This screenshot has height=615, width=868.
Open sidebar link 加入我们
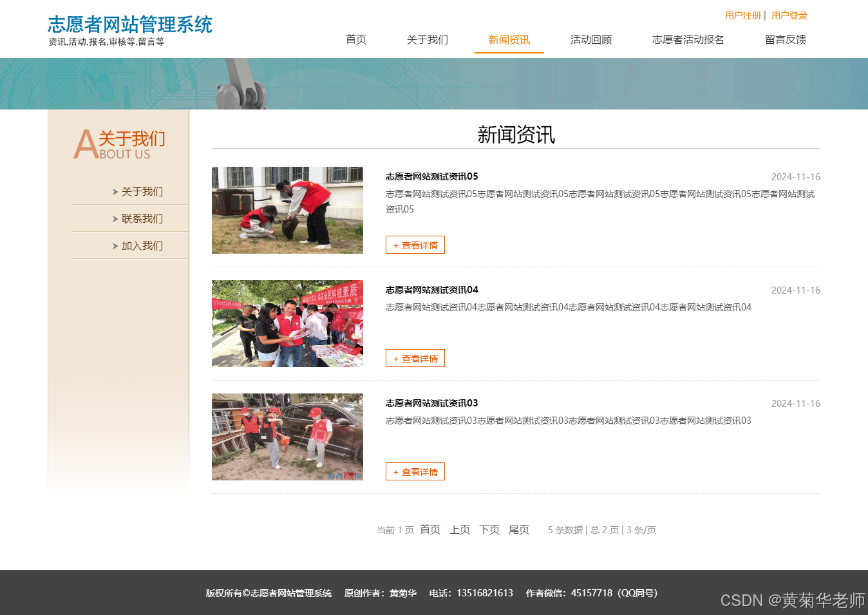(x=142, y=246)
